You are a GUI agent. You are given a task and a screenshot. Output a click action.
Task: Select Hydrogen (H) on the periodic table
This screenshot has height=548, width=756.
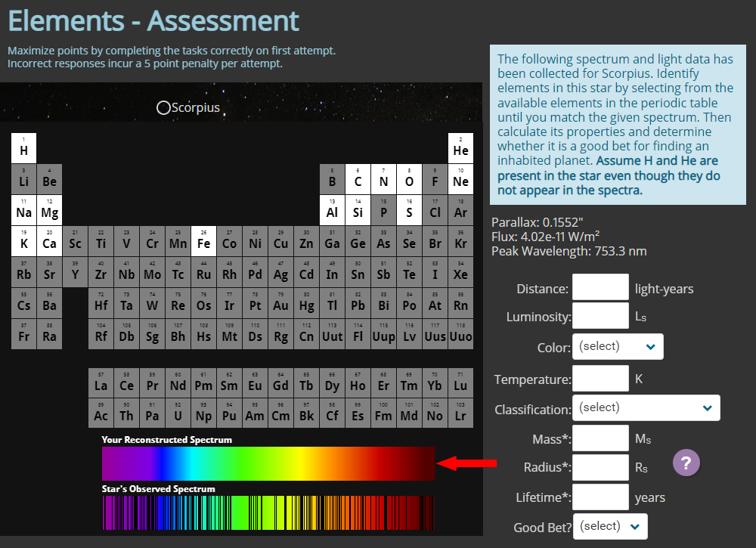(x=23, y=148)
